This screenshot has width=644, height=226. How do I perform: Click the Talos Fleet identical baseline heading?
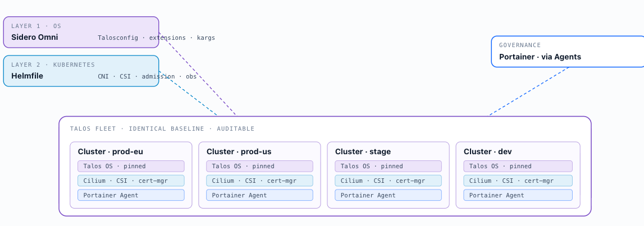point(162,129)
